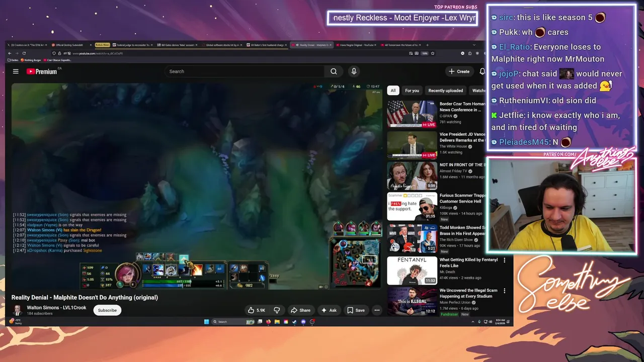Image resolution: width=644 pixels, height=362 pixels.
Task: Open options menu for Fentanyl video
Action: pos(505,260)
